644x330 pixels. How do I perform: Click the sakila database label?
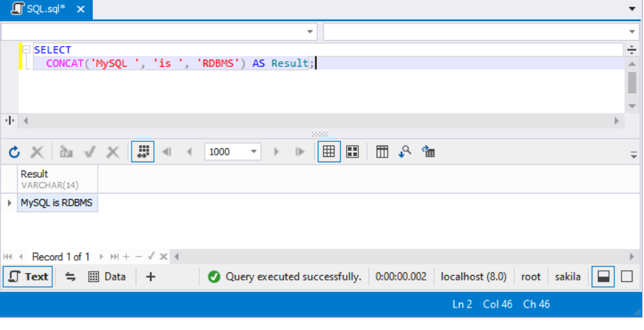coord(567,276)
